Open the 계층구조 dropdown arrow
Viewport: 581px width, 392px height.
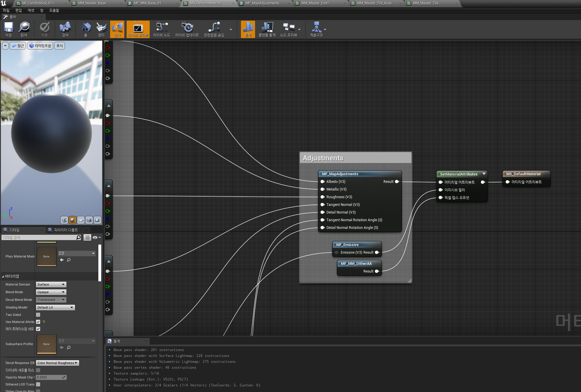coord(325,29)
